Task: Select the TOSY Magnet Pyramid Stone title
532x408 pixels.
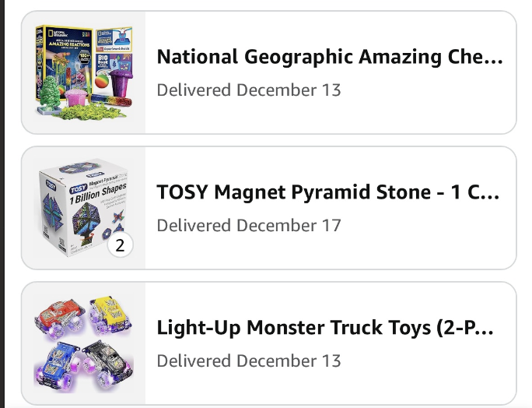Action: 328,192
